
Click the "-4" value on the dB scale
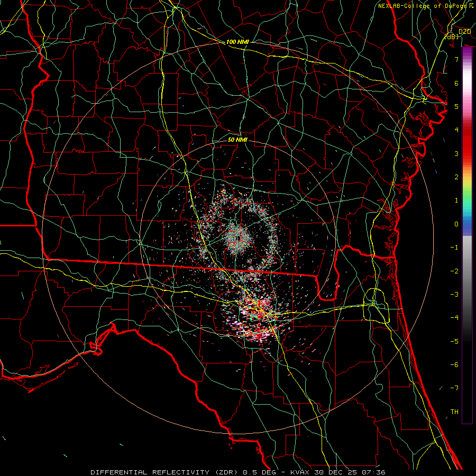click(x=454, y=317)
